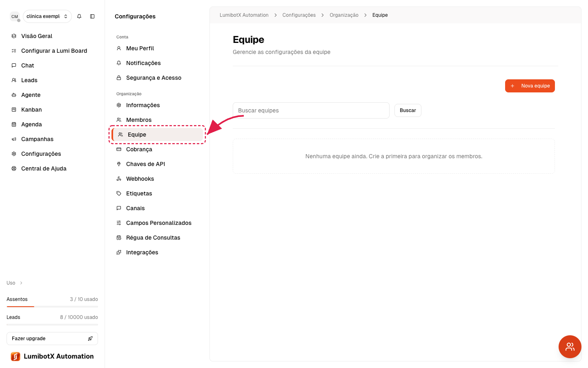Open Régua de Consultas settings
Viewport: 588px width, 368px height.
[x=157, y=238]
